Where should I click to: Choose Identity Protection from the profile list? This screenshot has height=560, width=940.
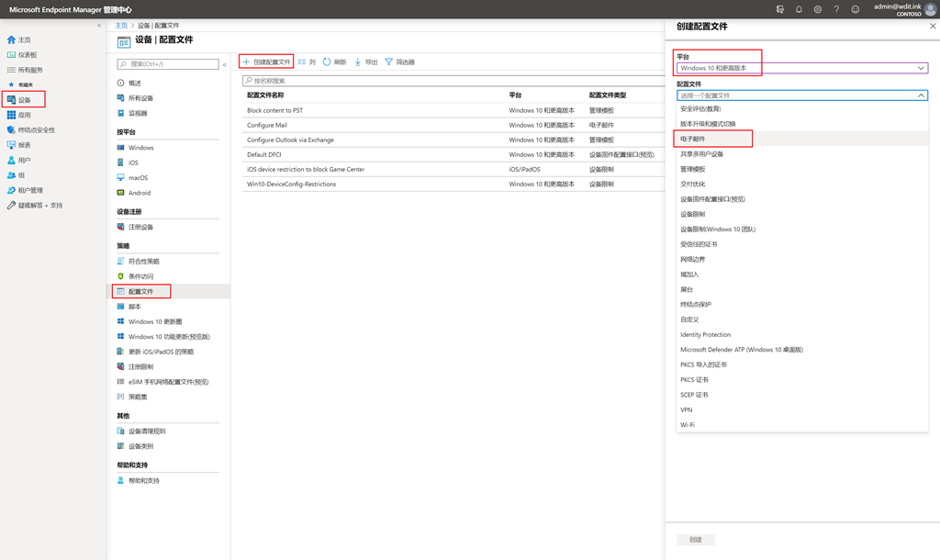click(x=802, y=334)
